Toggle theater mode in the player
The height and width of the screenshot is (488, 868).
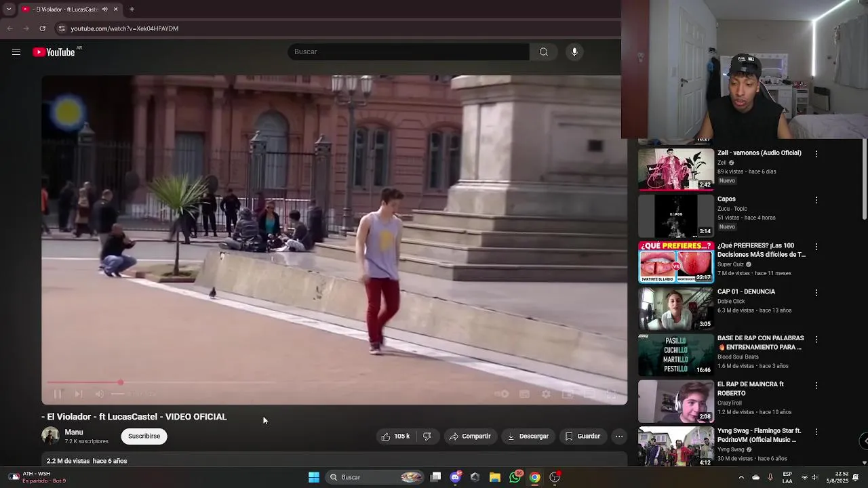click(x=589, y=394)
